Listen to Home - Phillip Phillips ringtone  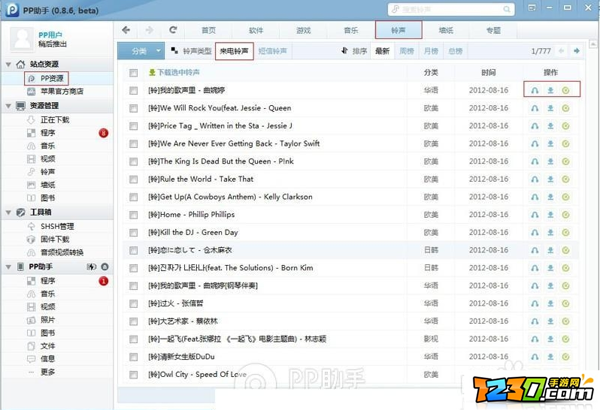535,215
